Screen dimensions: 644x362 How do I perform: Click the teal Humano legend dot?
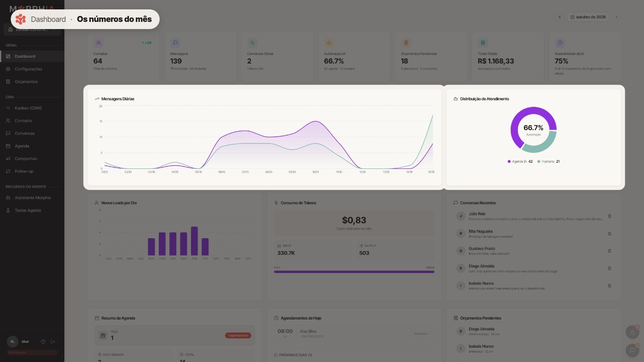(539, 161)
